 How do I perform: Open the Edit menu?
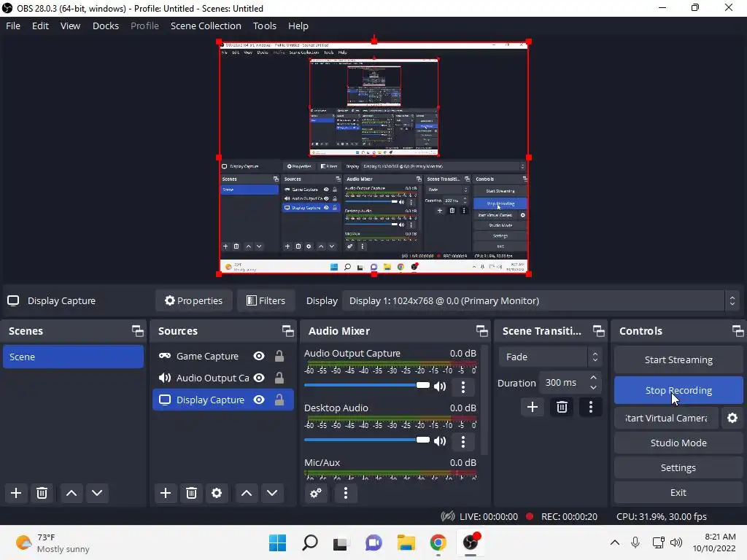coord(41,26)
